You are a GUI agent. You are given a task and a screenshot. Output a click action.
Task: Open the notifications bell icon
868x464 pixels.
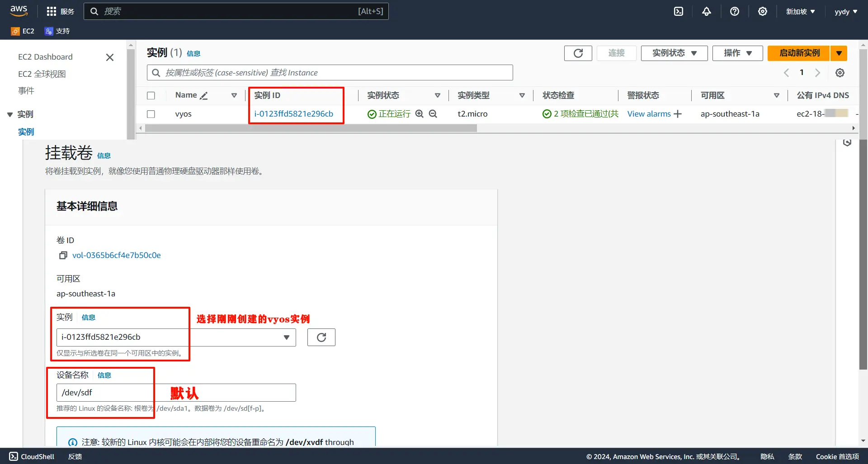pos(707,11)
